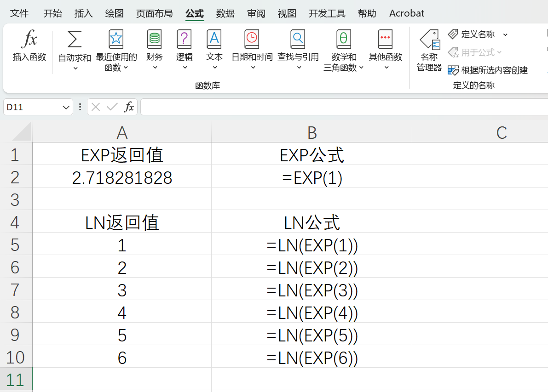Expand the 其他函数 dropdown arrow
The width and height of the screenshot is (548, 392).
[x=386, y=68]
